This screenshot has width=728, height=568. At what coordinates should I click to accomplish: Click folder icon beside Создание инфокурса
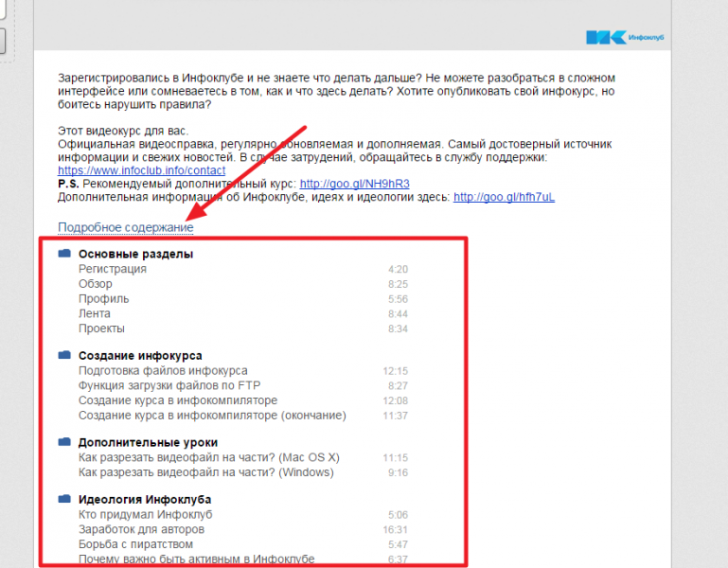click(x=64, y=355)
